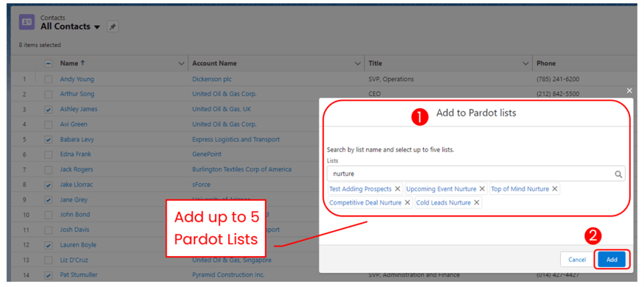
Task: Uncheck the box for Lauren Boyle
Action: click(48, 245)
